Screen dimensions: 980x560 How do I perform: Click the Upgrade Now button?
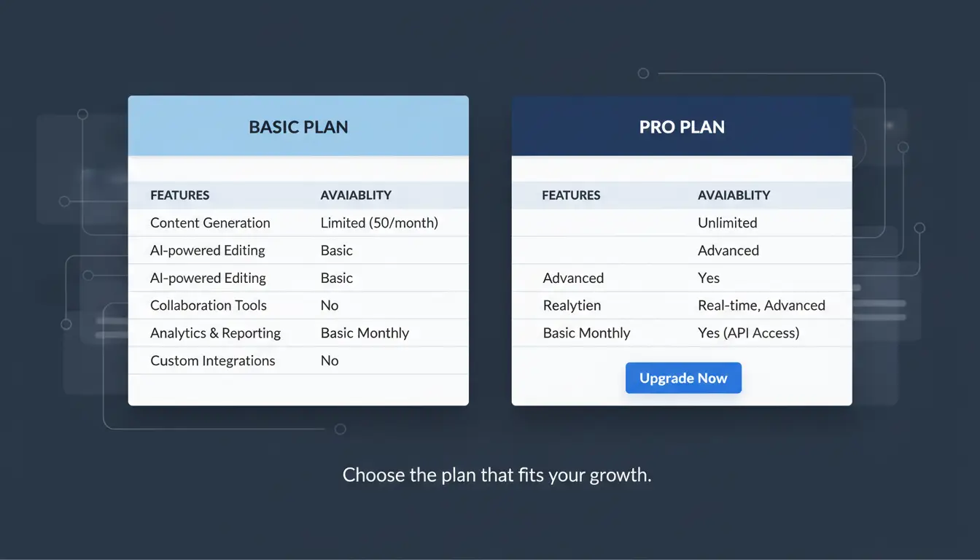point(683,378)
